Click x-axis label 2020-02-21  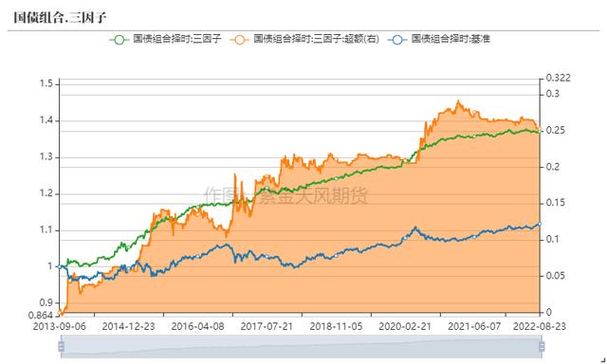point(405,326)
